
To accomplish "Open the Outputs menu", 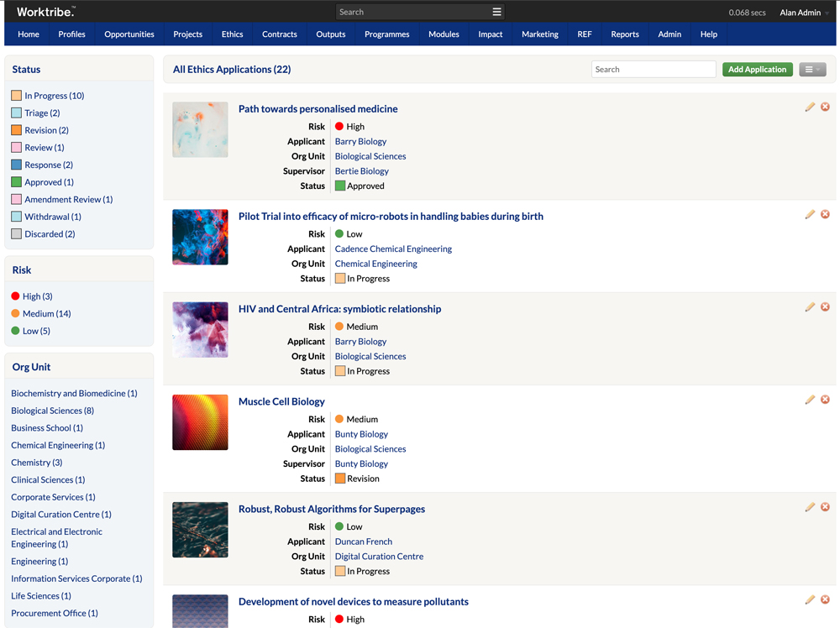I will (x=331, y=34).
